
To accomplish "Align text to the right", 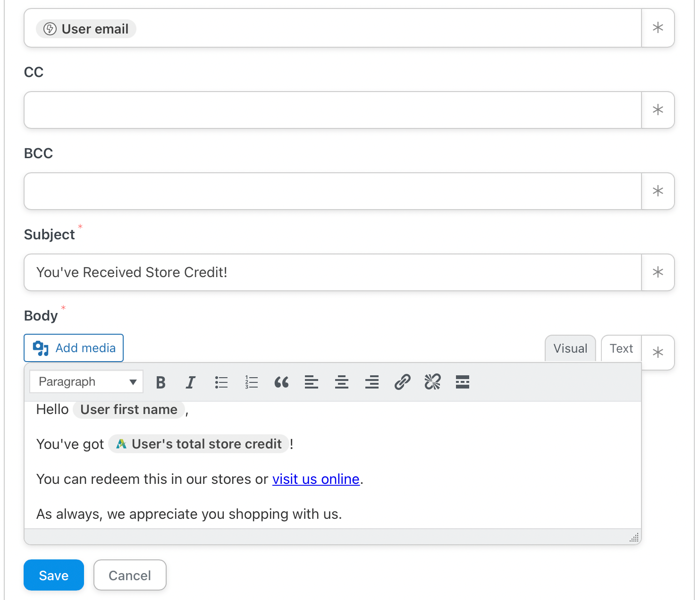I will pyautogui.click(x=372, y=382).
